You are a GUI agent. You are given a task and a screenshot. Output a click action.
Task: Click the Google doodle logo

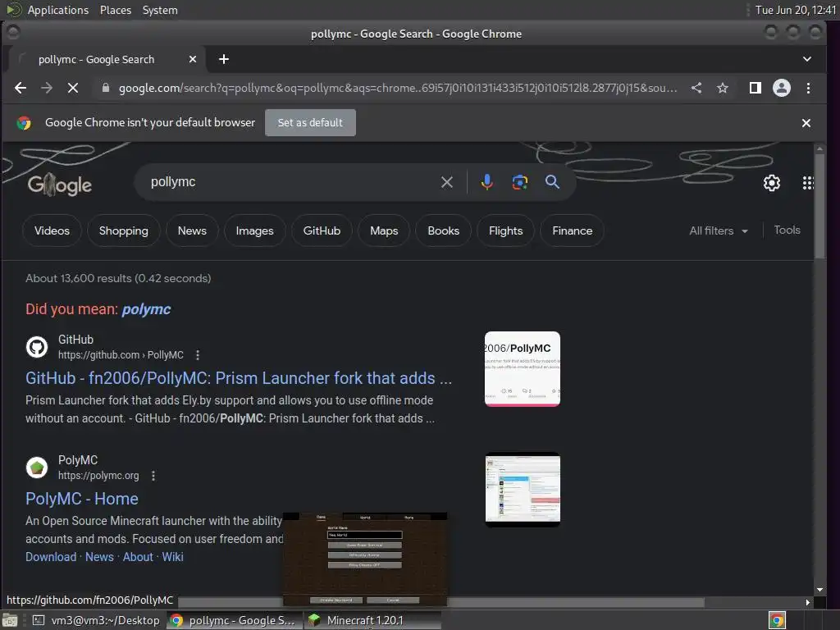[59, 185]
